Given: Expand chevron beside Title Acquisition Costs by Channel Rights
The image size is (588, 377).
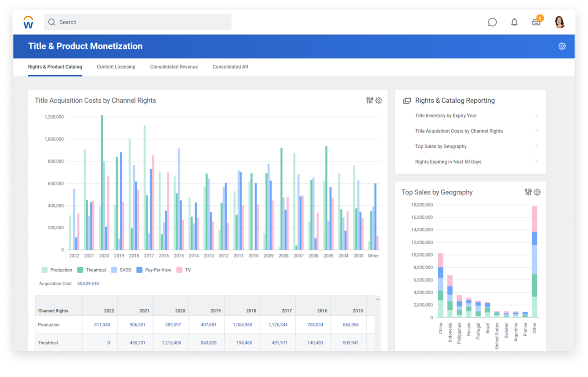Looking at the screenshot, I should pyautogui.click(x=536, y=130).
